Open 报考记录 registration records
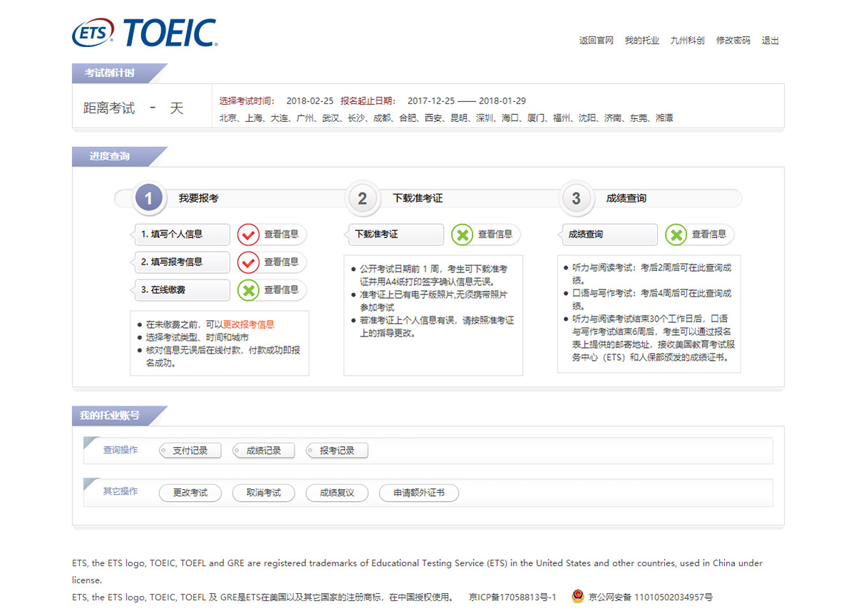This screenshot has width=856, height=616. click(337, 451)
